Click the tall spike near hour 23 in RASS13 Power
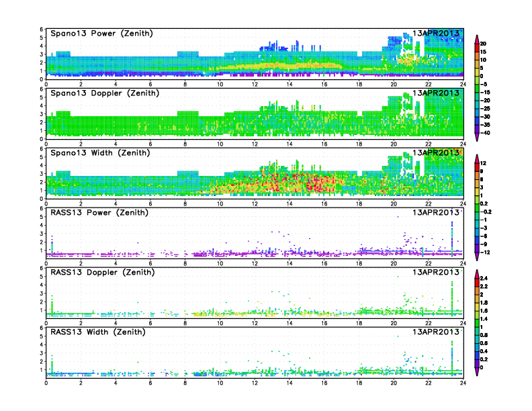The width and height of the screenshot is (532, 411). click(x=452, y=232)
